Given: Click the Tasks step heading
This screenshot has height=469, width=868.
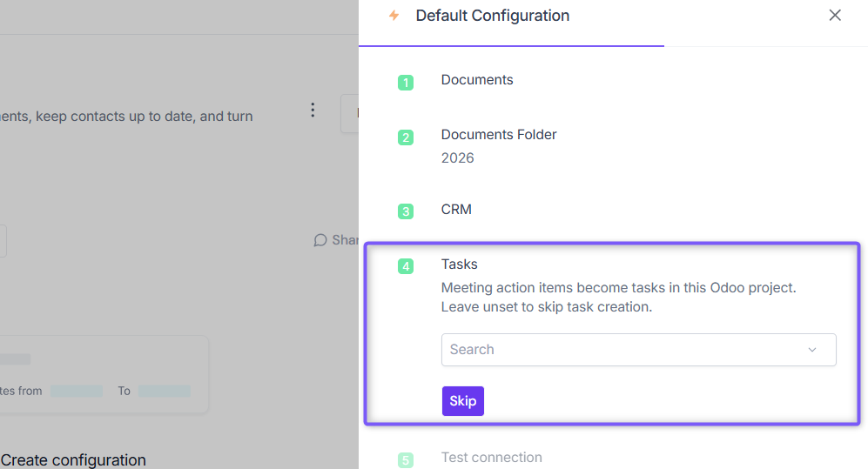Looking at the screenshot, I should pos(459,264).
